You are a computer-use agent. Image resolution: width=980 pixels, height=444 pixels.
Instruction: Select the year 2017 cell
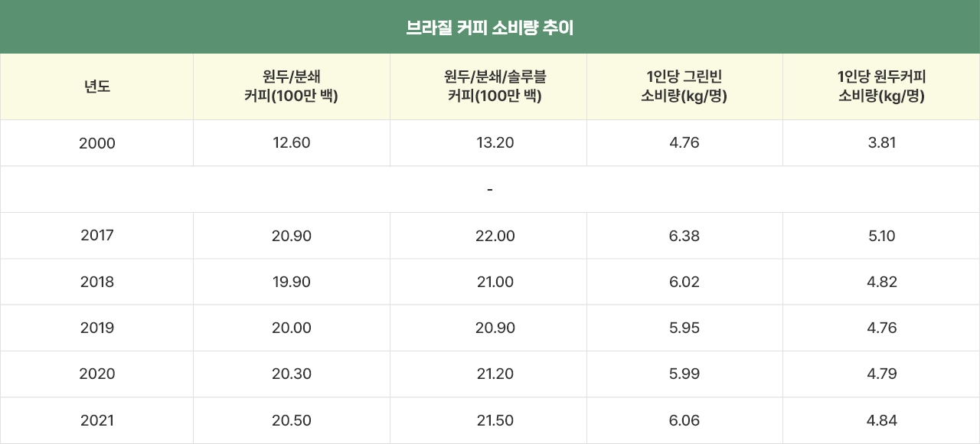click(97, 236)
